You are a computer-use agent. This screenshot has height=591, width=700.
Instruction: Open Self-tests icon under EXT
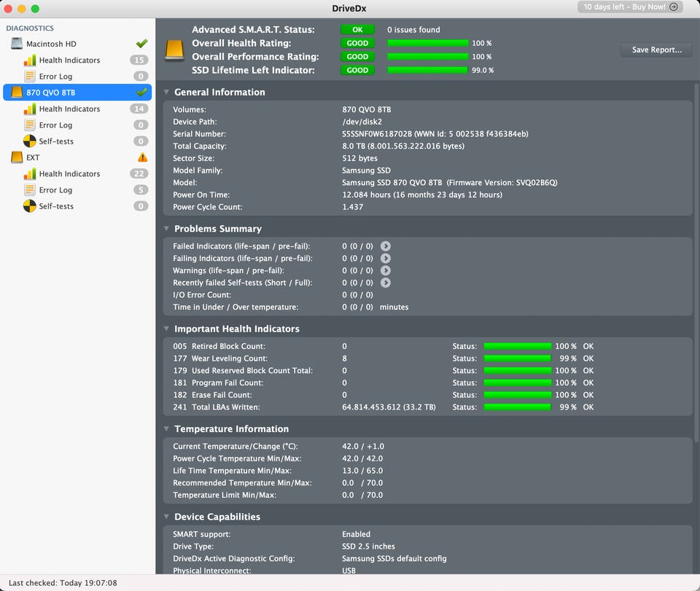29,206
